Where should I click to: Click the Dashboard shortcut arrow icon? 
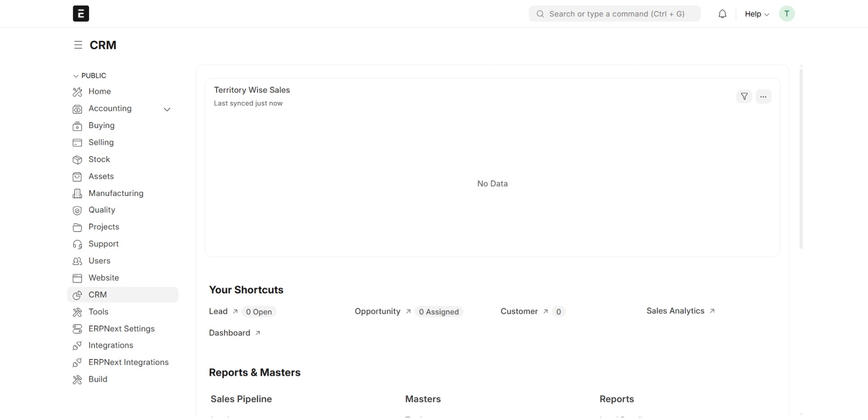tap(257, 333)
